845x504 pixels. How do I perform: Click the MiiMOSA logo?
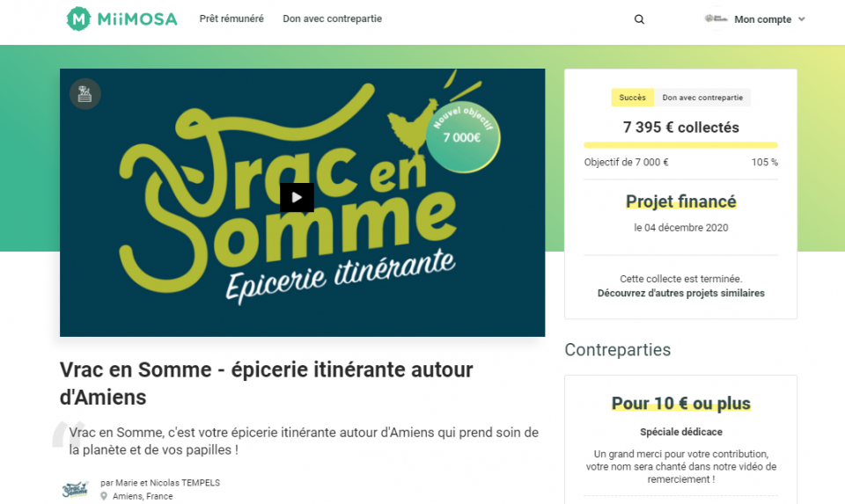point(121,18)
